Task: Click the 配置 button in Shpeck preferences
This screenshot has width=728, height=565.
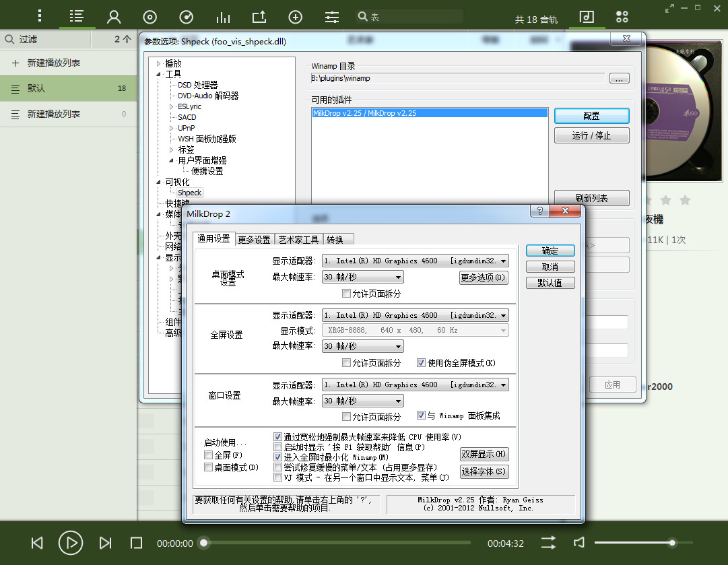Action: point(591,116)
